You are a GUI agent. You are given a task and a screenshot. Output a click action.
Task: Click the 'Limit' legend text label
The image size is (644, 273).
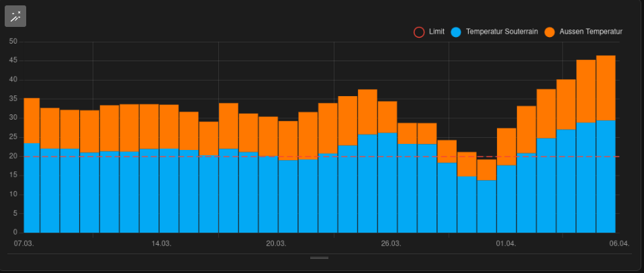point(436,32)
